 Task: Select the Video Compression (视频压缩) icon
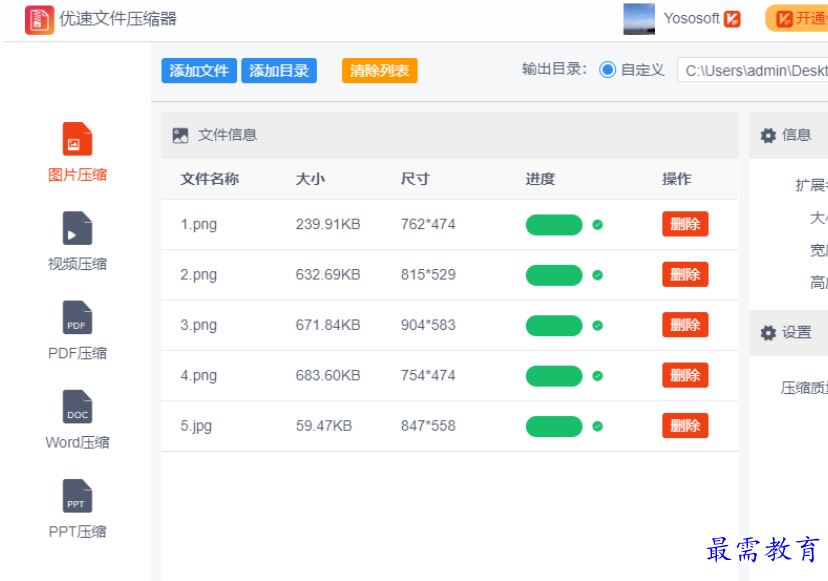(x=77, y=228)
